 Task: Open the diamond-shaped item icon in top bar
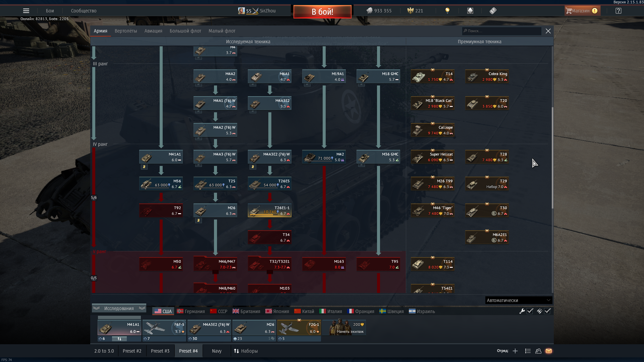[470, 11]
